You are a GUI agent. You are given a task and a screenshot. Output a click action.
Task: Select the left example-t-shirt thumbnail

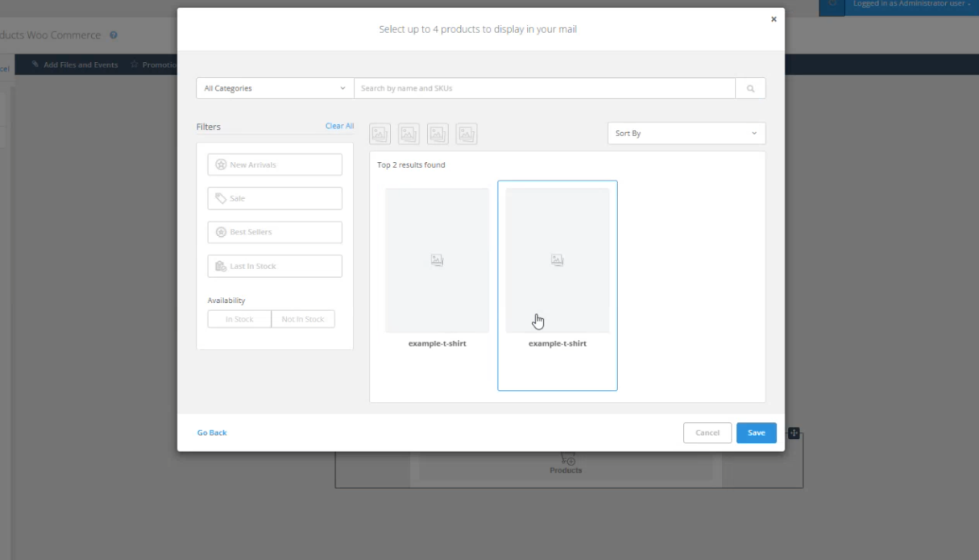tap(437, 259)
